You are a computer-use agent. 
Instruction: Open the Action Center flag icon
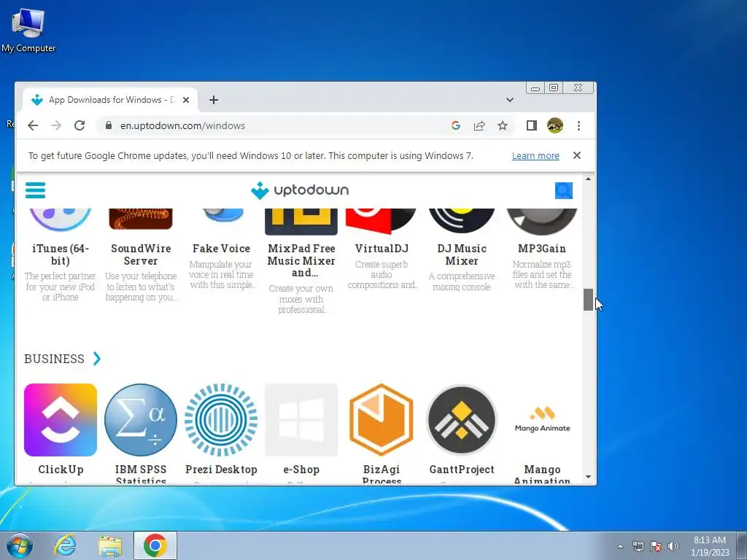[656, 546]
